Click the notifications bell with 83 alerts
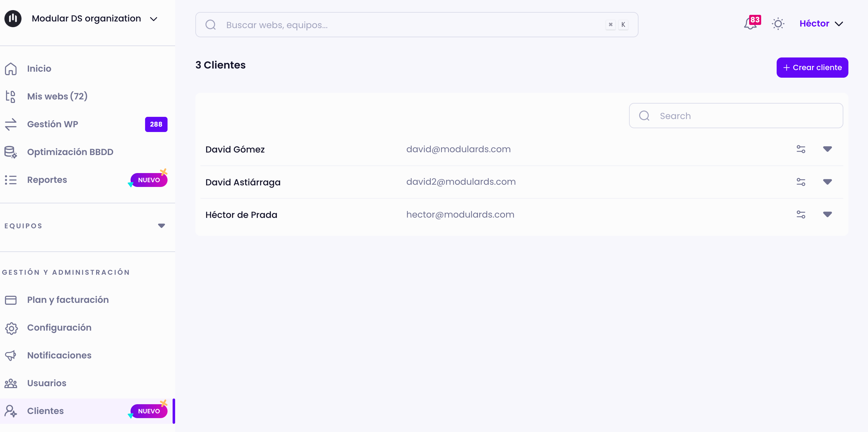This screenshot has width=868, height=432. [749, 24]
